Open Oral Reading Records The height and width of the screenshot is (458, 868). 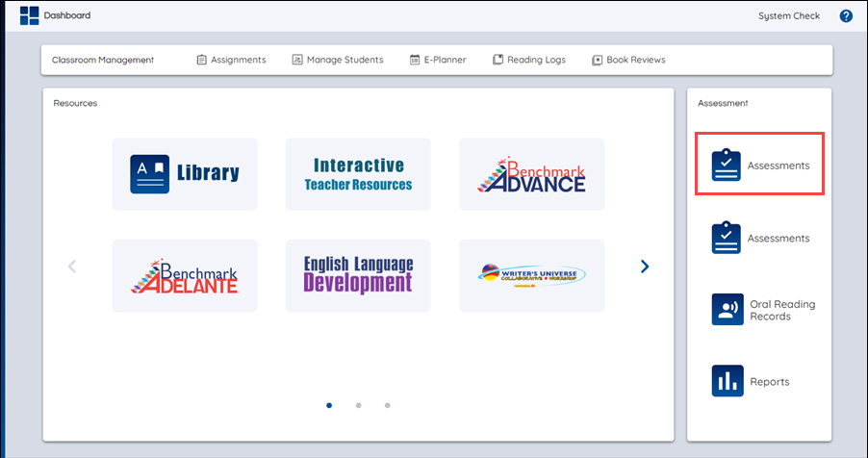782,310
